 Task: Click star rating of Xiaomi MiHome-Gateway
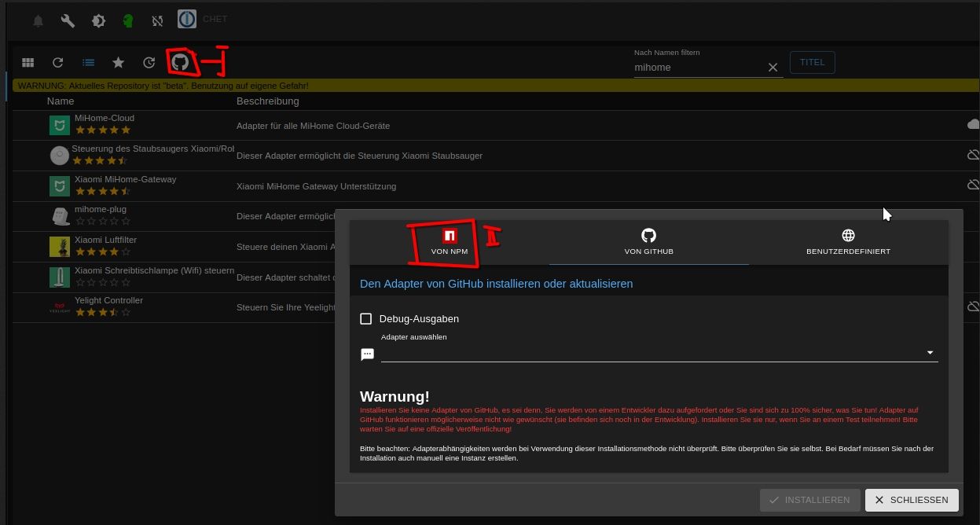coord(103,191)
